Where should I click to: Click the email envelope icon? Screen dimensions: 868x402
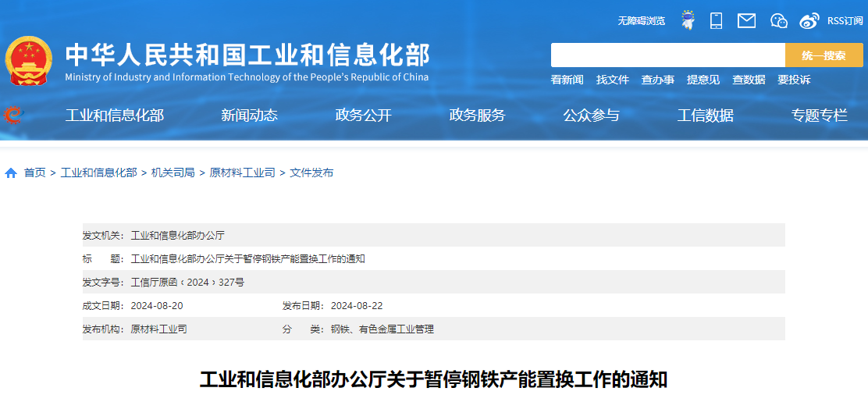tap(746, 20)
